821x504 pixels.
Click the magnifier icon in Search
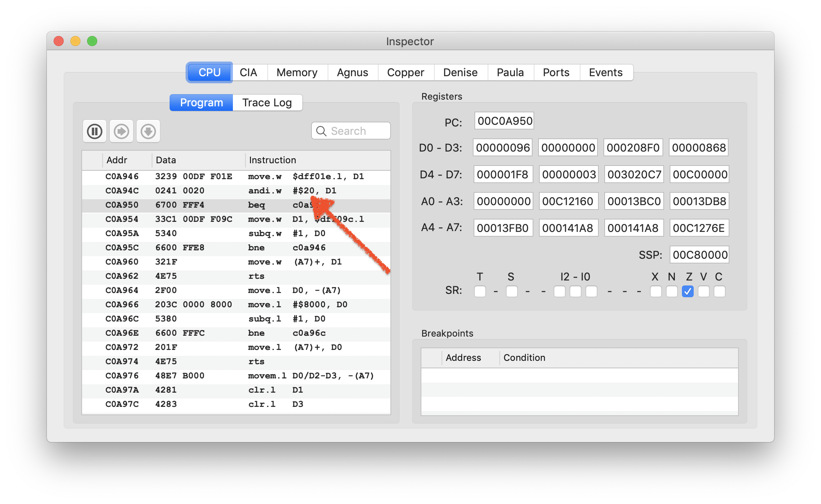click(321, 131)
